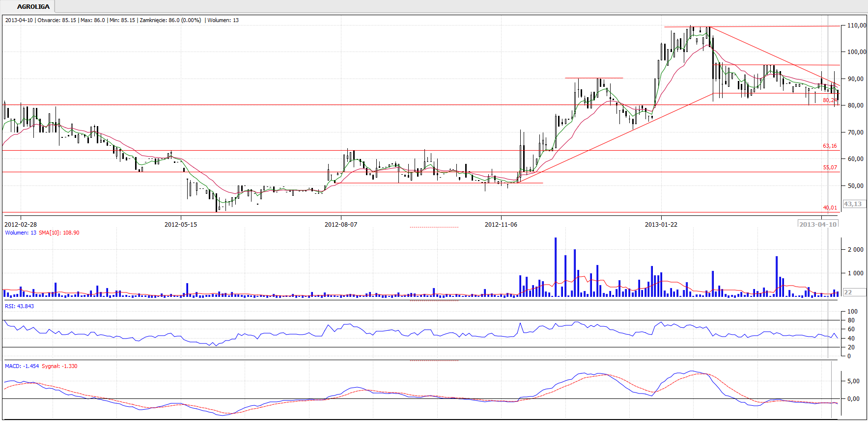Click the 80,24 price level label
This screenshot has height=421, width=868.
point(830,101)
